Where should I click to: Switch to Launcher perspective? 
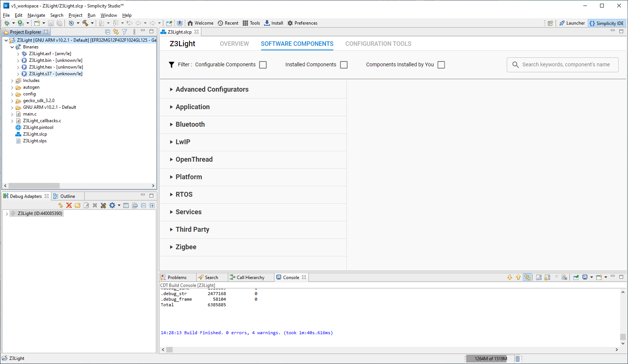(572, 23)
